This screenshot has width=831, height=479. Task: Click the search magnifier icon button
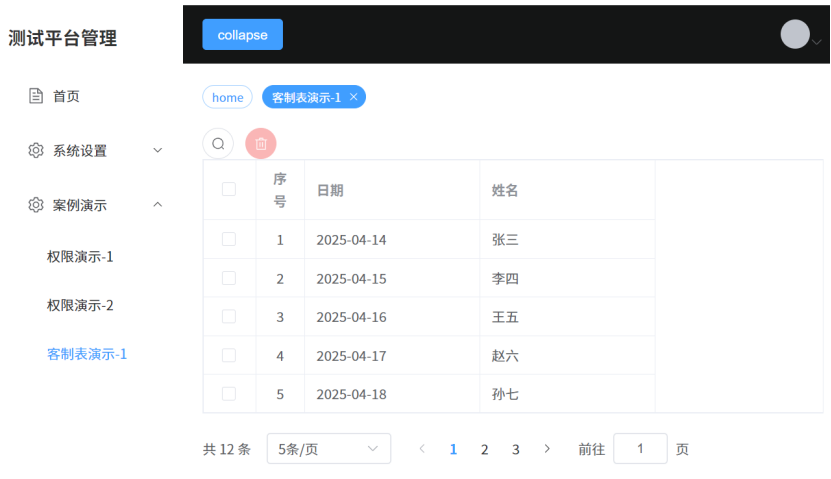(x=218, y=144)
